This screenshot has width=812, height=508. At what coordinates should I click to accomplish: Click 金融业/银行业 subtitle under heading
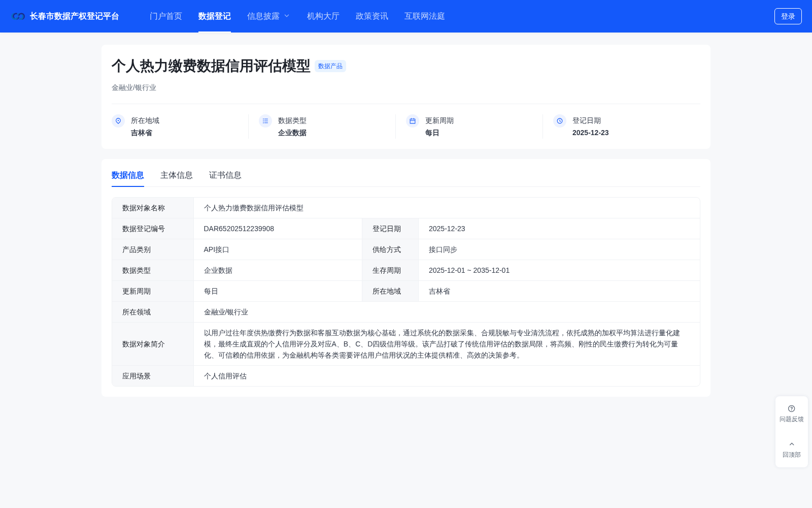[134, 87]
